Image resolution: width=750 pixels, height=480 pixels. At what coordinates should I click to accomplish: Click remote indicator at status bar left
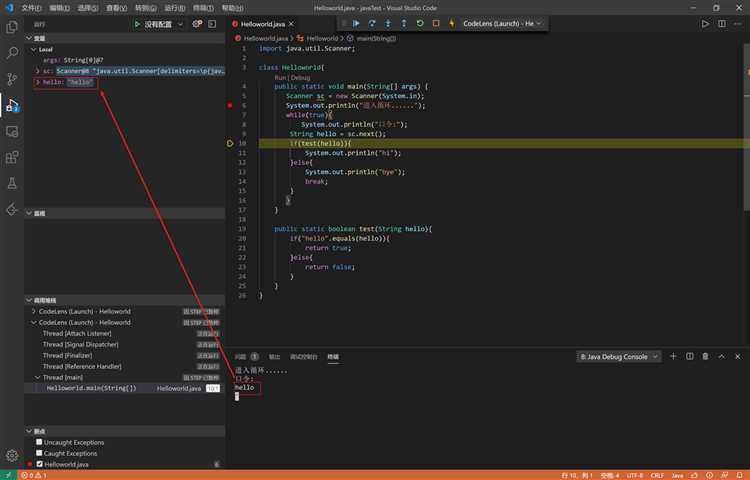(x=8, y=475)
